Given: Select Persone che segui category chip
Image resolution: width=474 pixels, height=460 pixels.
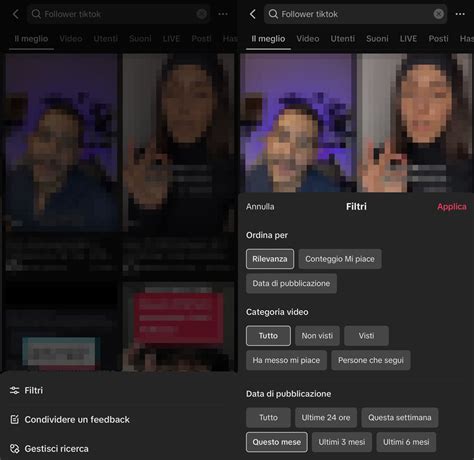Looking at the screenshot, I should pos(371,360).
